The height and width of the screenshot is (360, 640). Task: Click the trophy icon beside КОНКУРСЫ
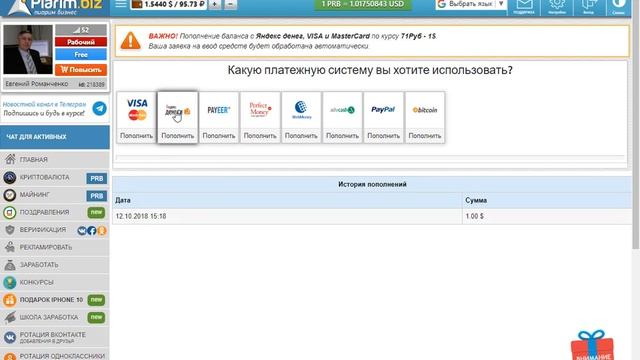pyautogui.click(x=10, y=282)
